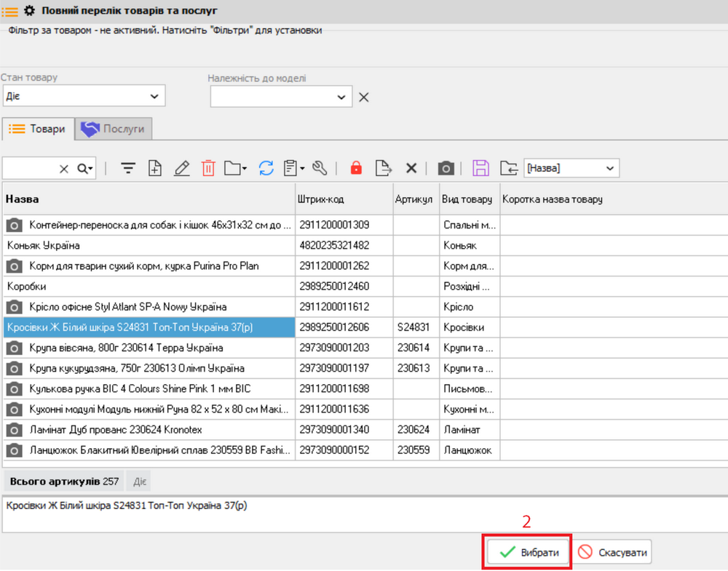This screenshot has height=571, width=728.
Task: Click the filter lines icon in toolbar
Action: [128, 169]
